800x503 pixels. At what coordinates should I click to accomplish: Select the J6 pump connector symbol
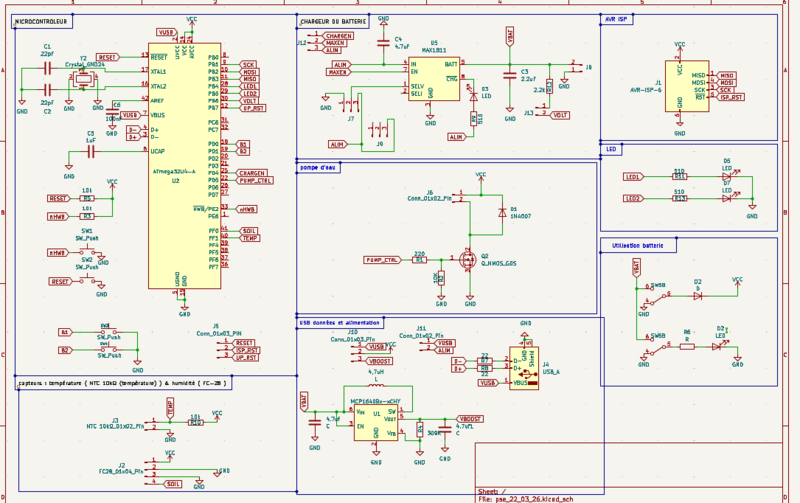click(x=458, y=196)
